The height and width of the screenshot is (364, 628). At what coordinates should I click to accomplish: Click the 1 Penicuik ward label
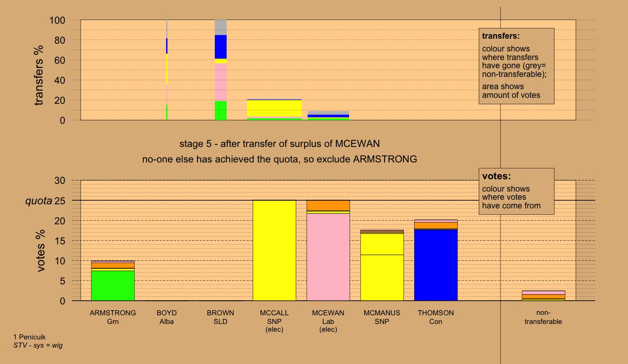(x=33, y=337)
